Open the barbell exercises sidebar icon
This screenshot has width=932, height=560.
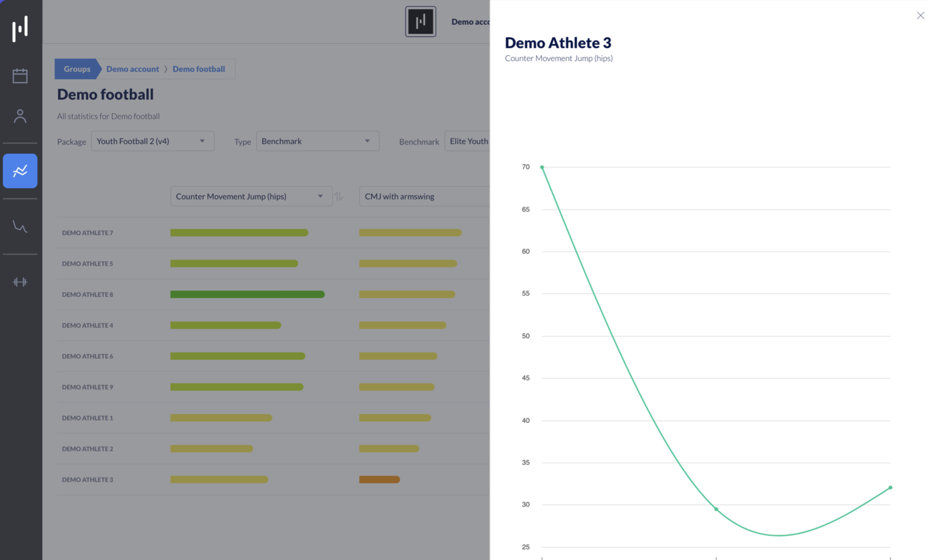point(20,282)
